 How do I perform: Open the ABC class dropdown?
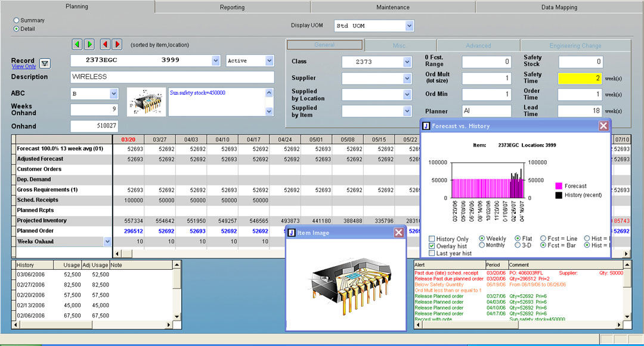pyautogui.click(x=114, y=94)
